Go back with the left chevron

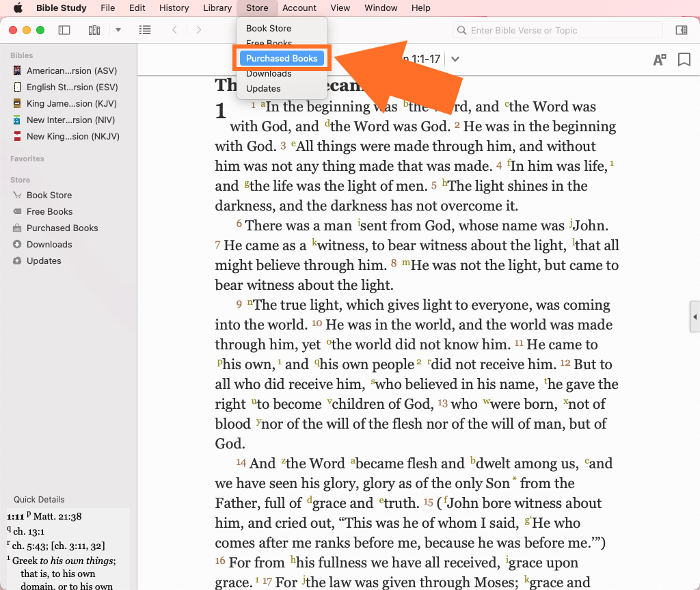[175, 30]
